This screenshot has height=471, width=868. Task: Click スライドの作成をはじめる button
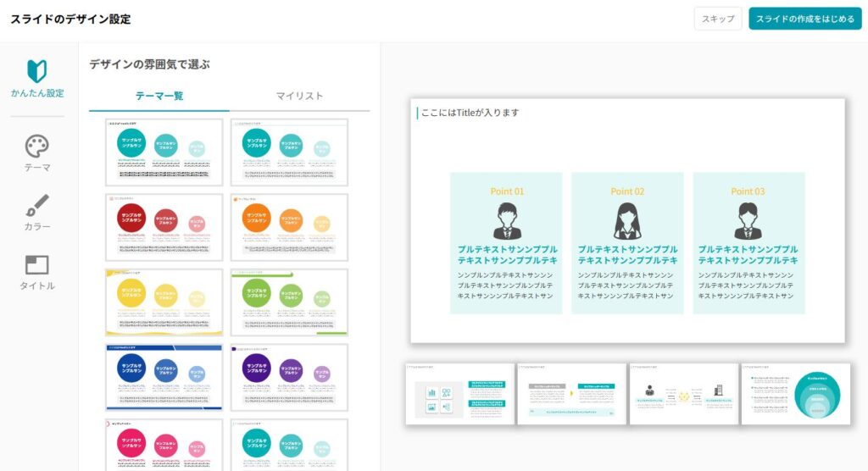804,19
